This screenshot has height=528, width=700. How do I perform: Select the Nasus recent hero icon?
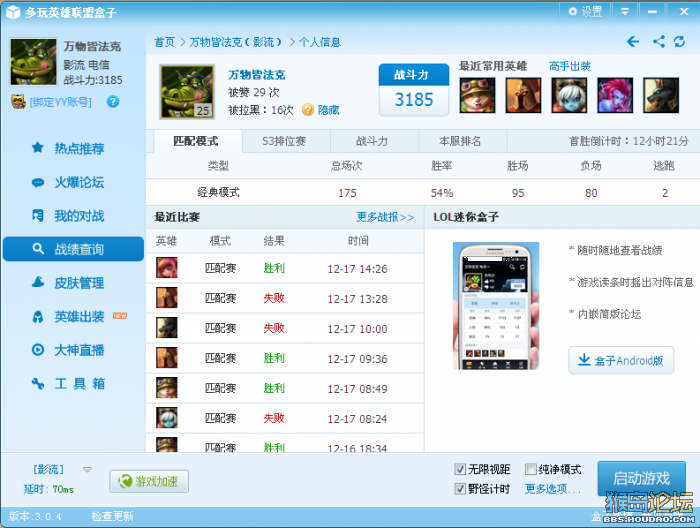pyautogui.click(x=661, y=95)
